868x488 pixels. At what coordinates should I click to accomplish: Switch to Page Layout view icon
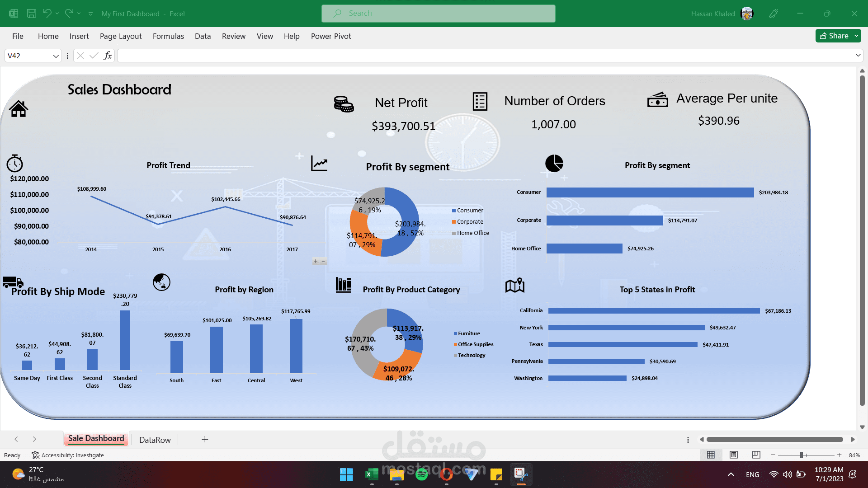point(734,455)
